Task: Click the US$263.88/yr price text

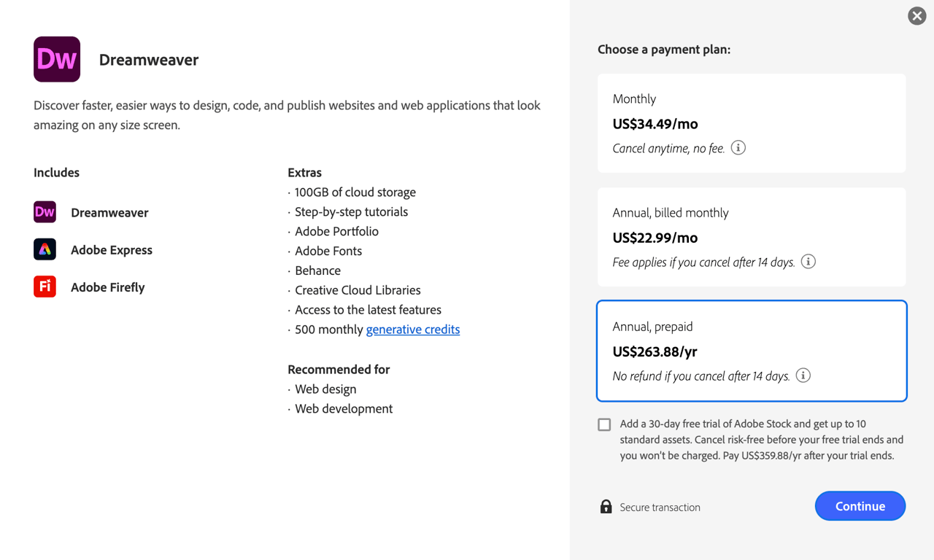Action: [655, 351]
